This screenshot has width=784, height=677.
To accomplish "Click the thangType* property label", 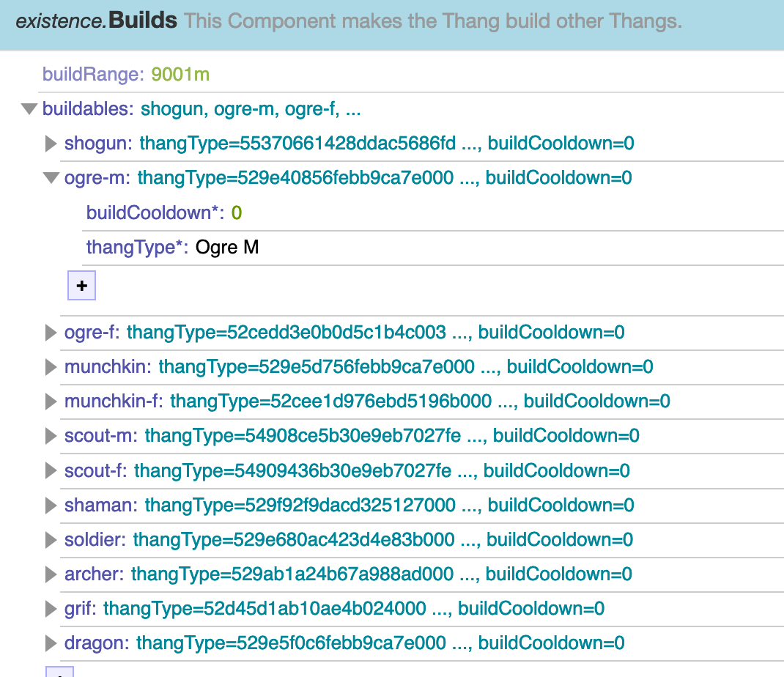I will click(137, 248).
